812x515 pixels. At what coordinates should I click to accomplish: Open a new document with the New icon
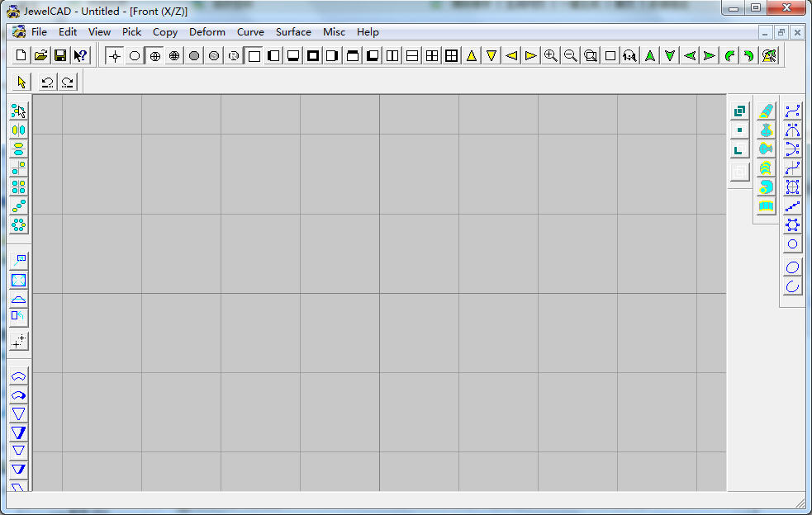click(20, 55)
